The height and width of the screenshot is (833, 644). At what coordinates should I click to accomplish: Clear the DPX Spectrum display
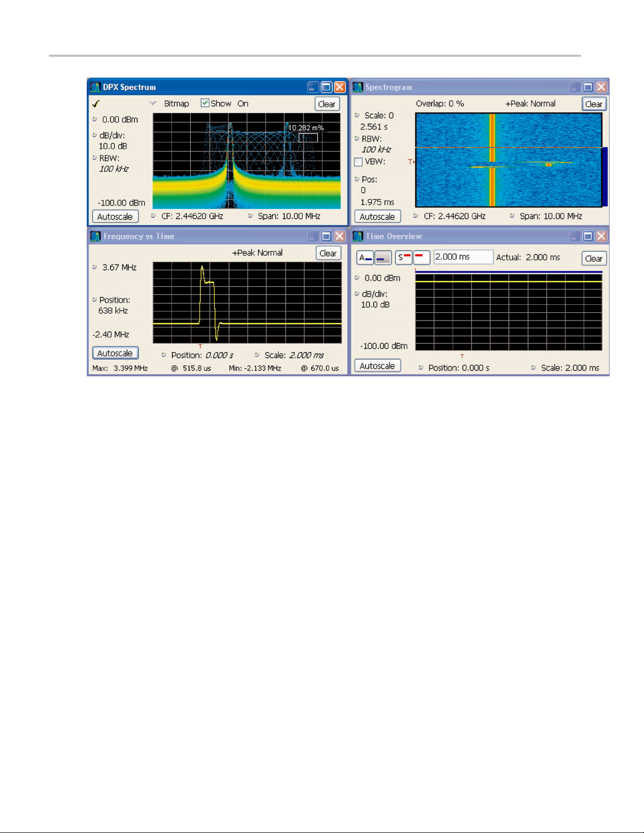pos(327,104)
